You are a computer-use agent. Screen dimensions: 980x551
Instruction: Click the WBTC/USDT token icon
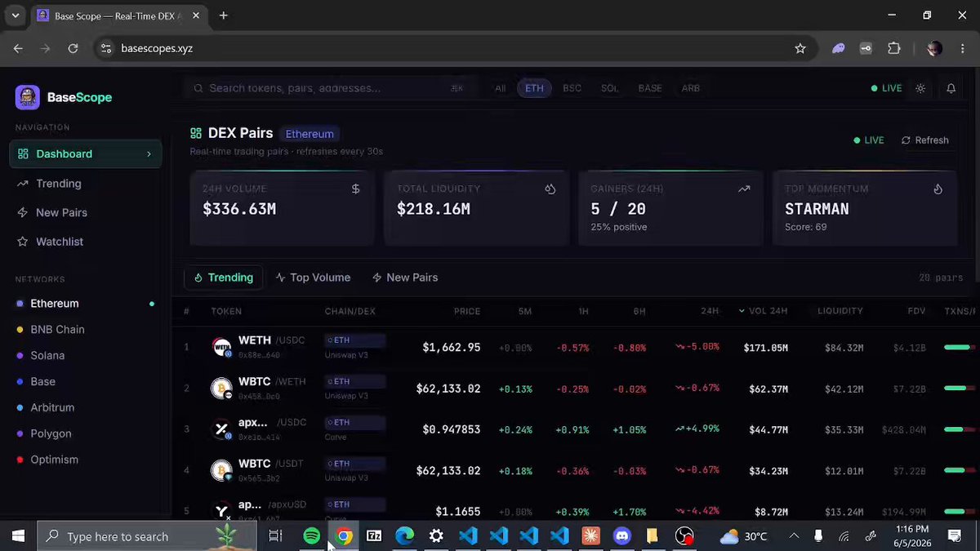pos(221,470)
